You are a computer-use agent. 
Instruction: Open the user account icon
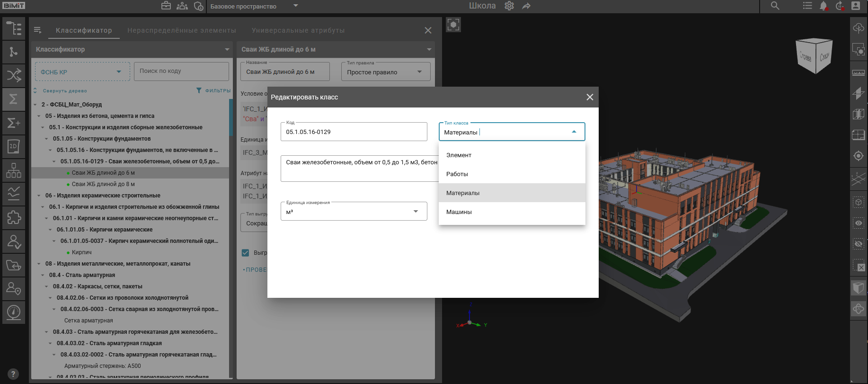[x=856, y=6]
